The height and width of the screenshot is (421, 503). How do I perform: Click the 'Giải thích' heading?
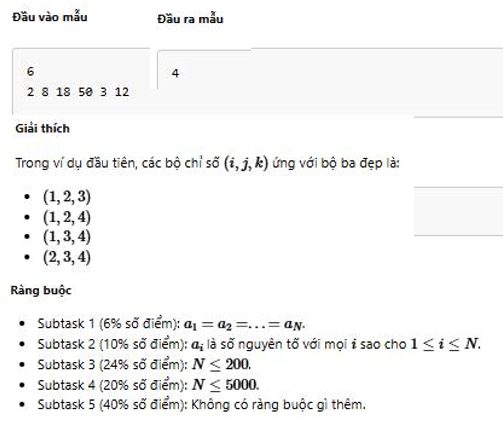42,128
